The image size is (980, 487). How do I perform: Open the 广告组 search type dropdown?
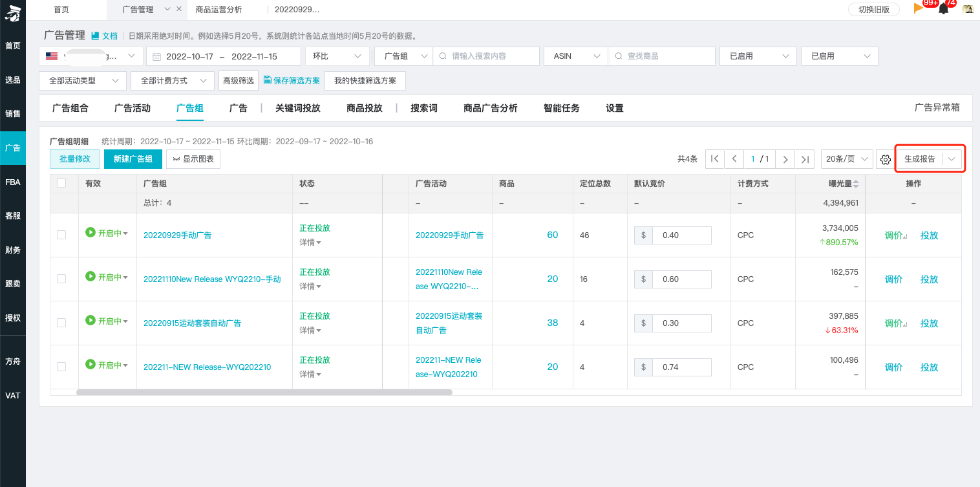click(403, 56)
